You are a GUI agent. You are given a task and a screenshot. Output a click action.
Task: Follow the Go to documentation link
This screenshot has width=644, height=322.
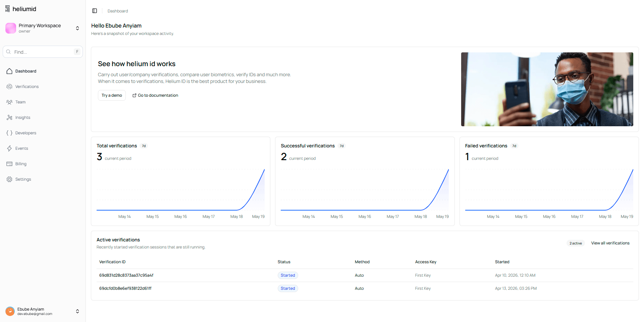click(155, 95)
